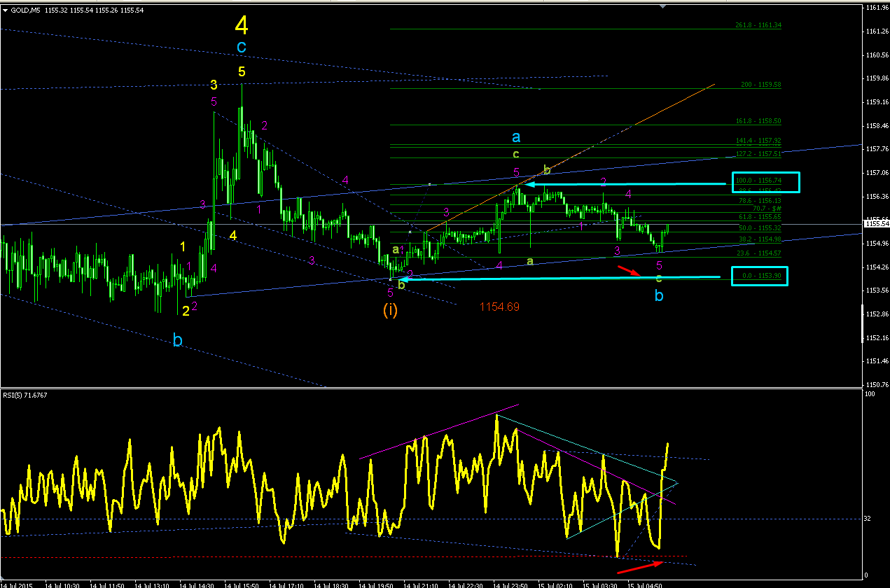Select Fibonacci label 200 - 1159.58
Viewport: 890px width, 588px height.
(x=761, y=85)
